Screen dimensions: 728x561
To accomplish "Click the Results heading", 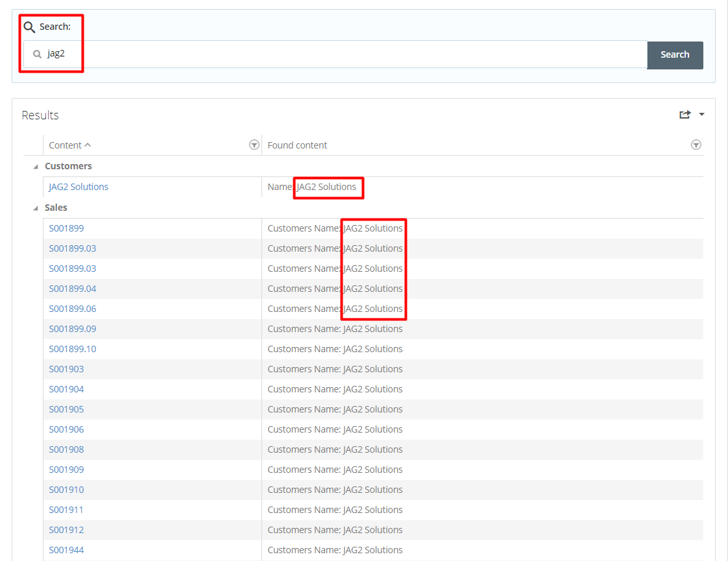I will pyautogui.click(x=40, y=115).
